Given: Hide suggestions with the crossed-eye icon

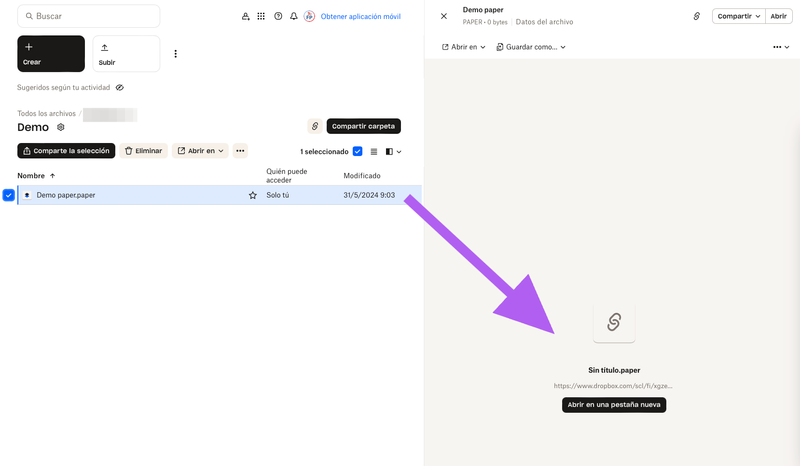Looking at the screenshot, I should (119, 87).
